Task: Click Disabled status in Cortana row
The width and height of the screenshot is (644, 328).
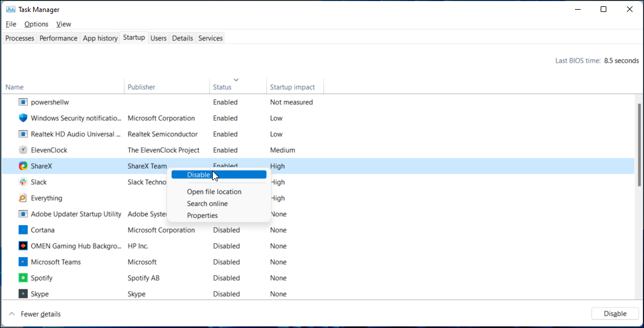Action: pyautogui.click(x=226, y=230)
